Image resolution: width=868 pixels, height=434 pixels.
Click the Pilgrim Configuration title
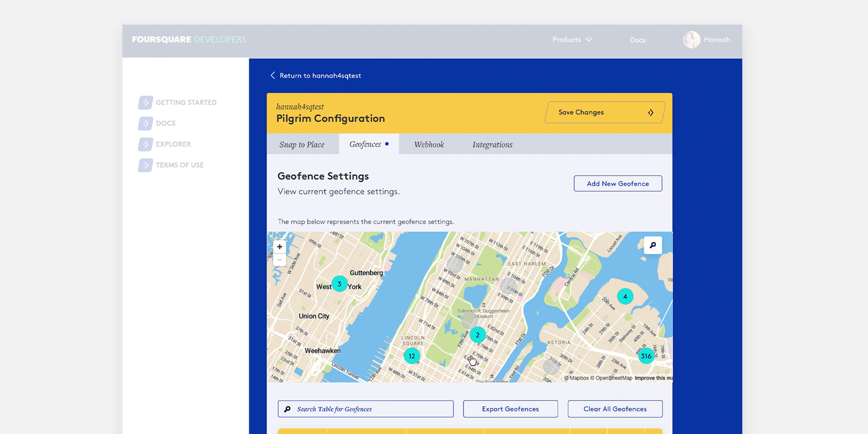(x=331, y=119)
